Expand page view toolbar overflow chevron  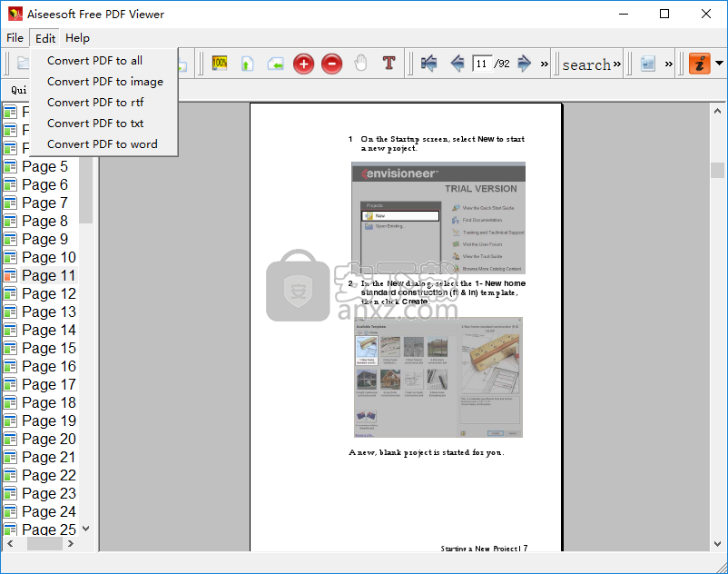click(669, 64)
